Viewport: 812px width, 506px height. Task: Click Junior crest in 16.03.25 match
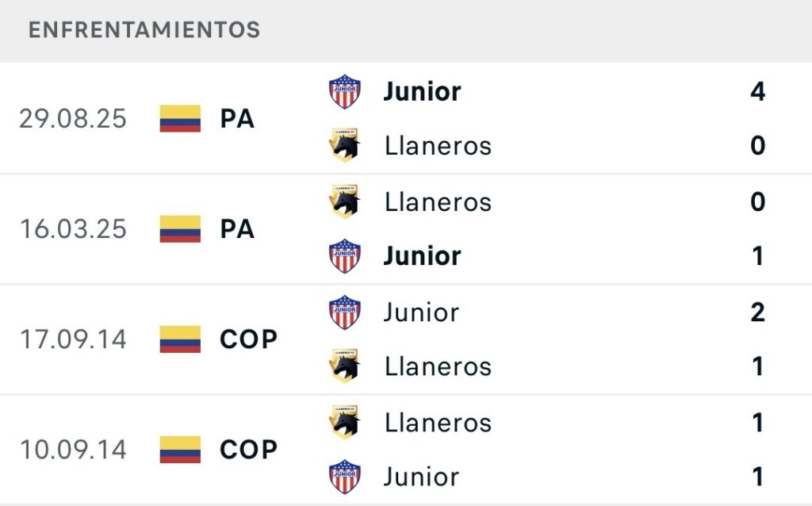(x=345, y=256)
